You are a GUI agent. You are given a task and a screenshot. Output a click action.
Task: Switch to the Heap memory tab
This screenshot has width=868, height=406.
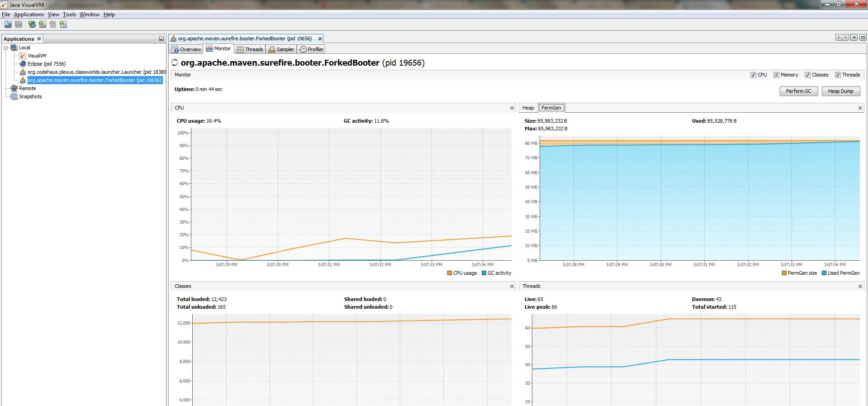pos(528,108)
